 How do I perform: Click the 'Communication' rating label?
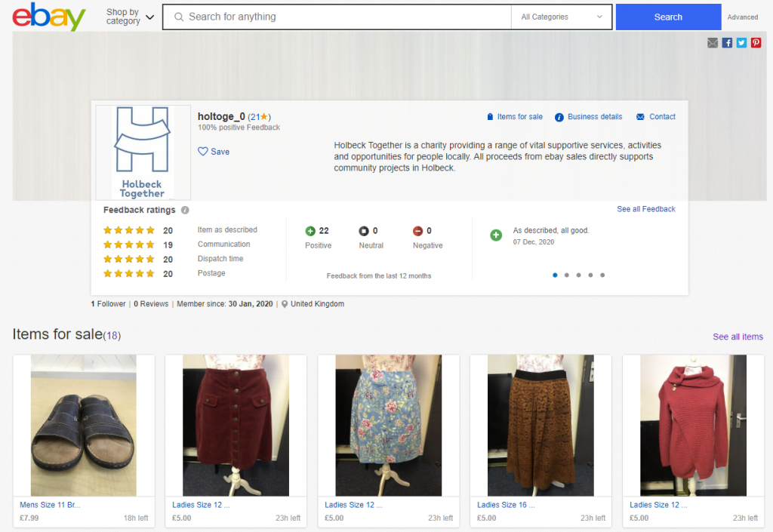(x=223, y=244)
